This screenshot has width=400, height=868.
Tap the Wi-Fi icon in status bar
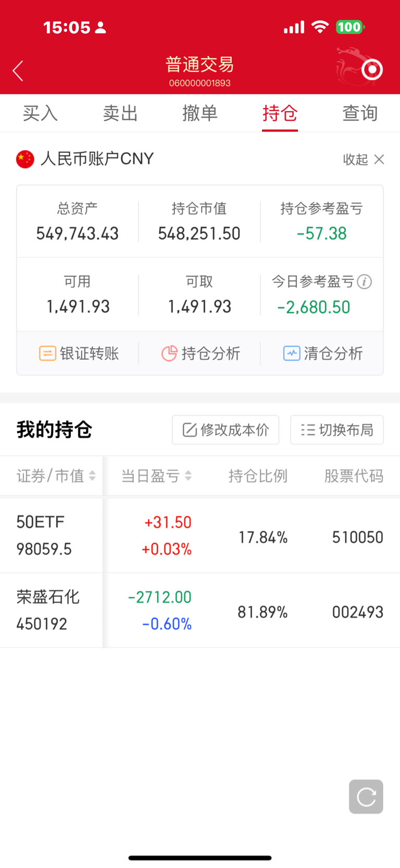click(320, 27)
